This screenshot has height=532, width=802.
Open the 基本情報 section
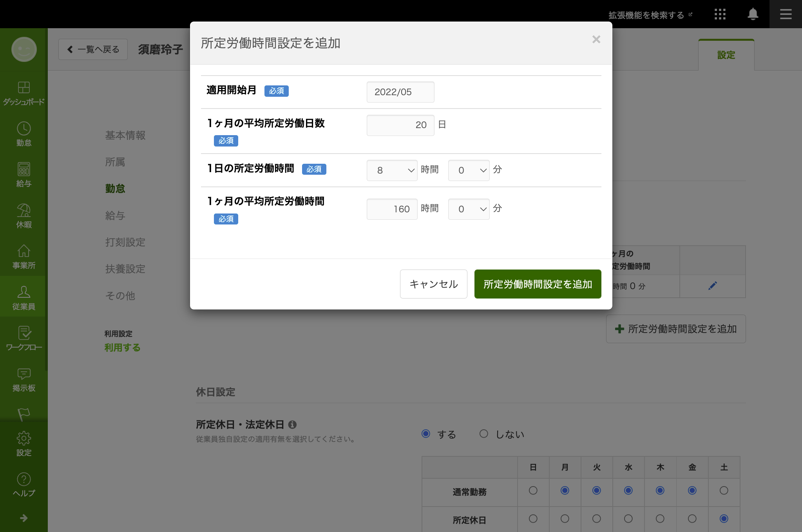(125, 135)
